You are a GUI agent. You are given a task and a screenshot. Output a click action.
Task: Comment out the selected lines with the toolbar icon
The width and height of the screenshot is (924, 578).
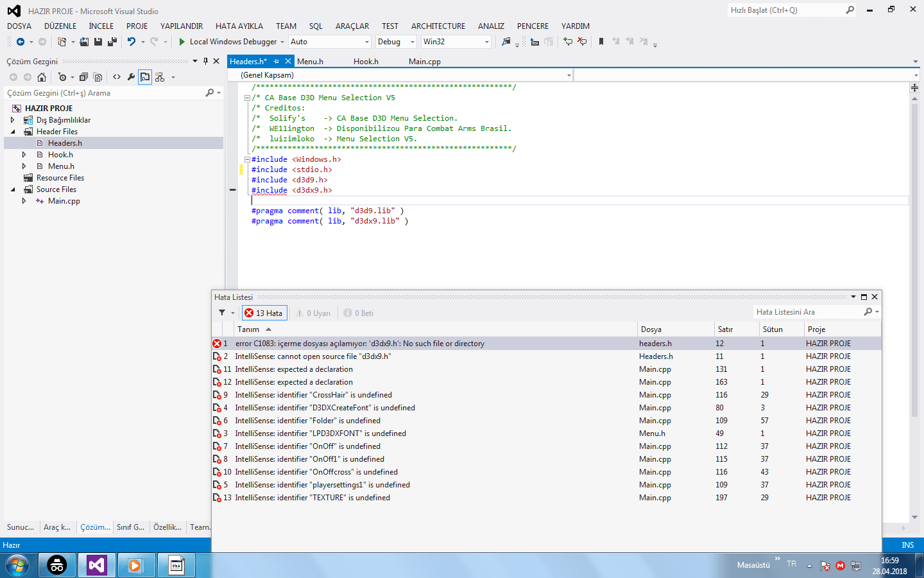568,42
